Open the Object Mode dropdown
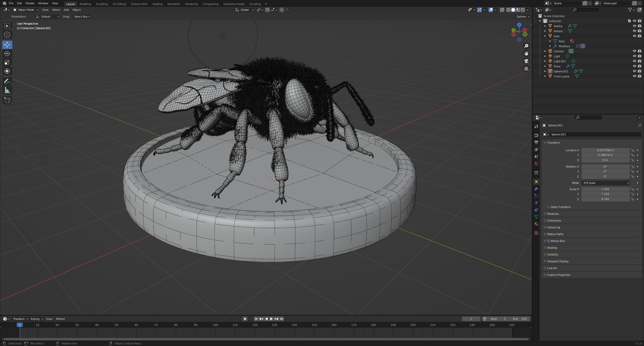This screenshot has height=346, width=644. tap(26, 10)
